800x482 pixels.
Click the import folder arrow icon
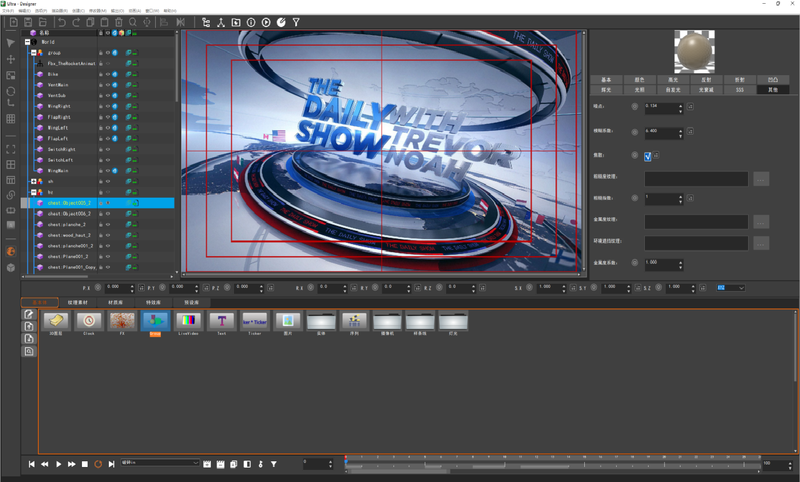click(x=236, y=22)
